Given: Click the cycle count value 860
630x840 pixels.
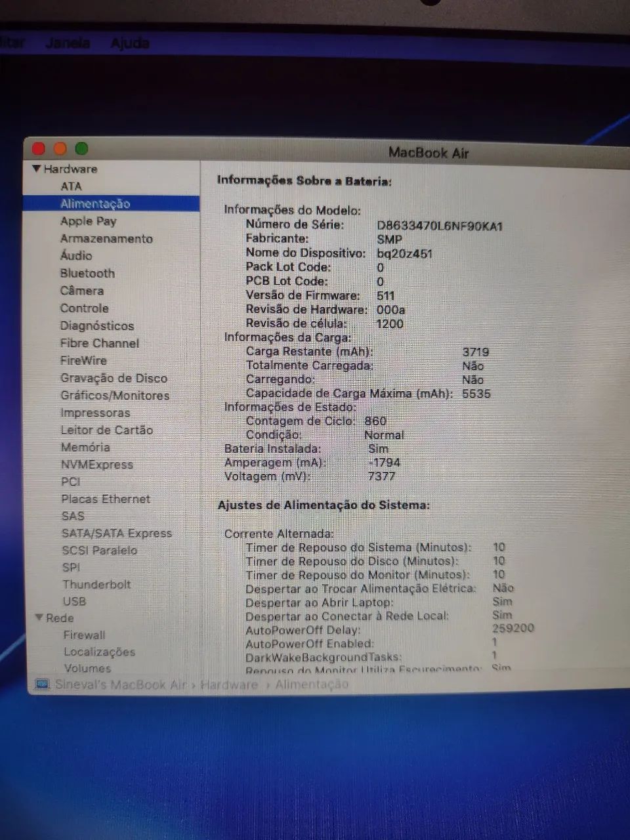Looking at the screenshot, I should click(375, 421).
